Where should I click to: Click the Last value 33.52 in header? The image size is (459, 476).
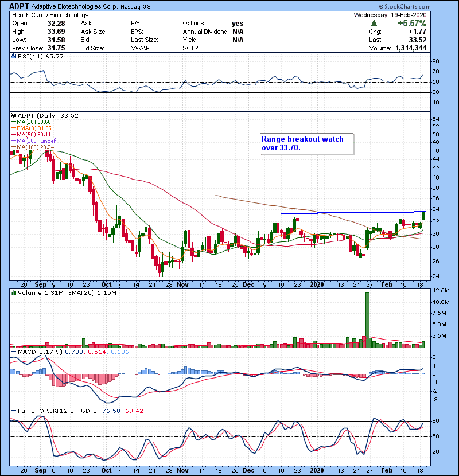coord(417,40)
